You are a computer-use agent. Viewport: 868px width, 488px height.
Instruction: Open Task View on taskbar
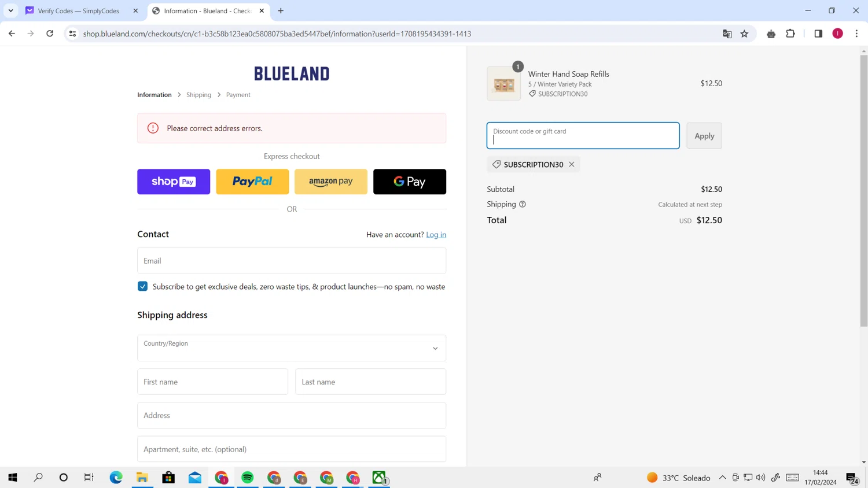(89, 478)
